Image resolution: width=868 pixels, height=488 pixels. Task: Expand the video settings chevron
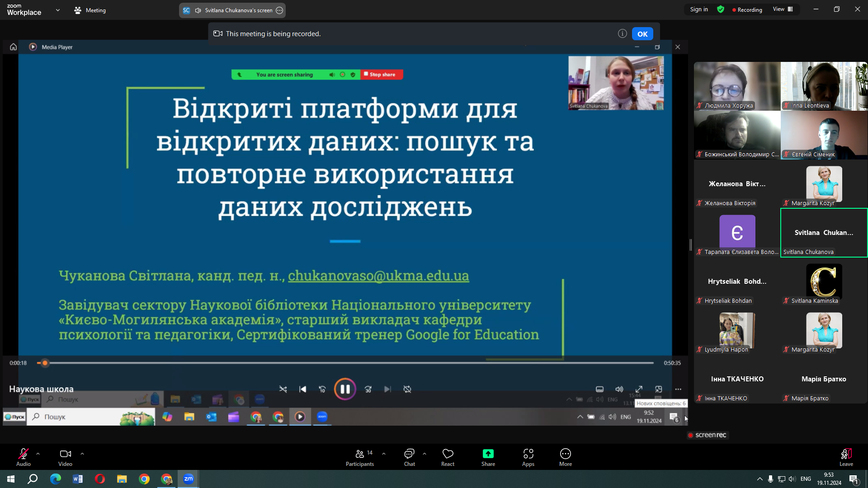click(82, 454)
